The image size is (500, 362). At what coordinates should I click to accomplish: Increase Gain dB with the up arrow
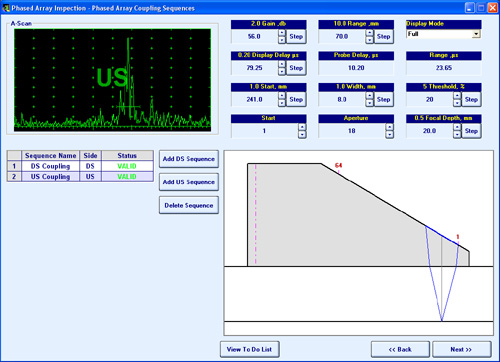point(282,33)
